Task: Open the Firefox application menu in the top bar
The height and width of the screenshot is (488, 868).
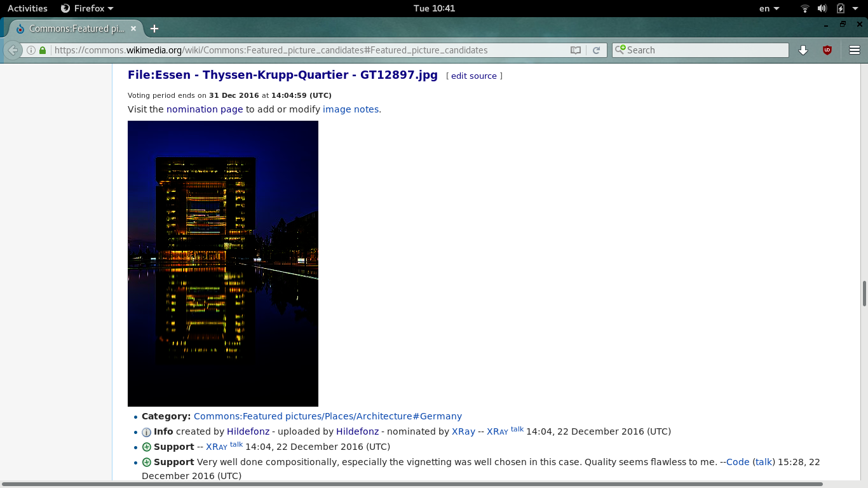Action: click(x=87, y=8)
